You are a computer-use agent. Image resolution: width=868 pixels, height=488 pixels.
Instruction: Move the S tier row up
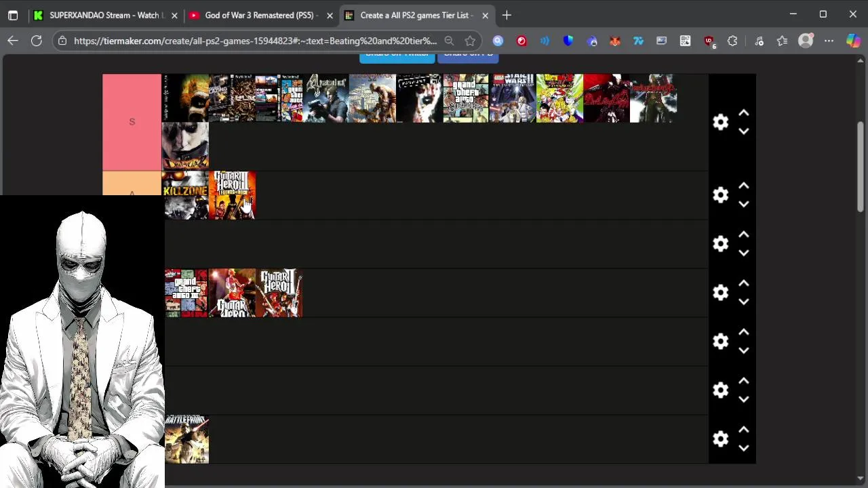743,113
